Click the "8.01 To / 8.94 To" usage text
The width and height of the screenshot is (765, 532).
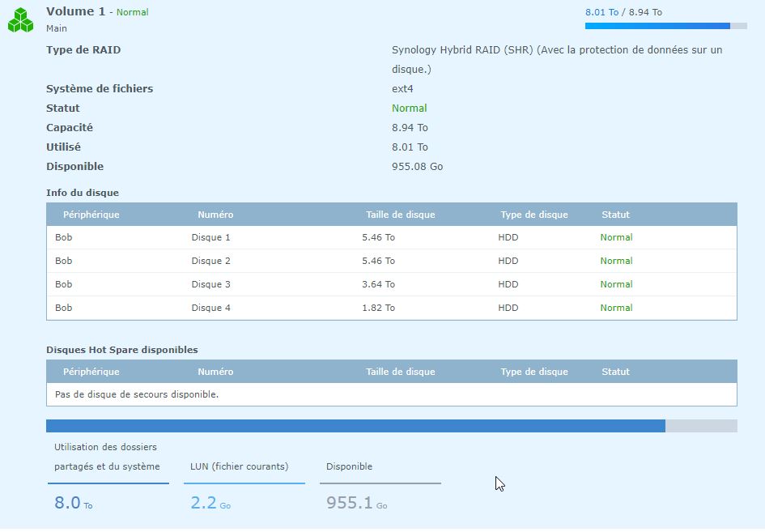click(623, 12)
